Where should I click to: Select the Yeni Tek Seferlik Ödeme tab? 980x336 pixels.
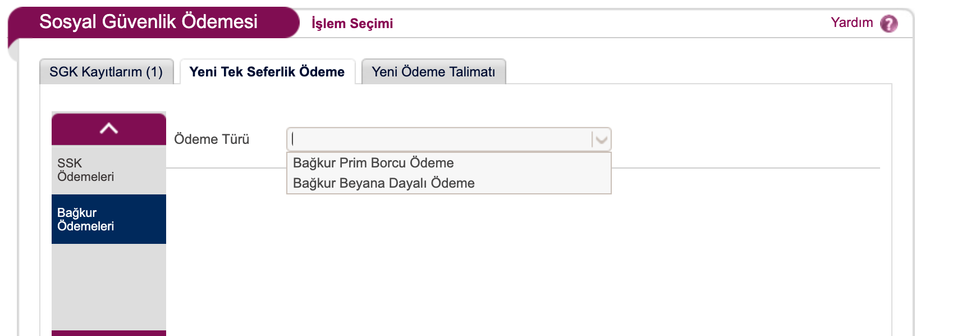(x=267, y=72)
